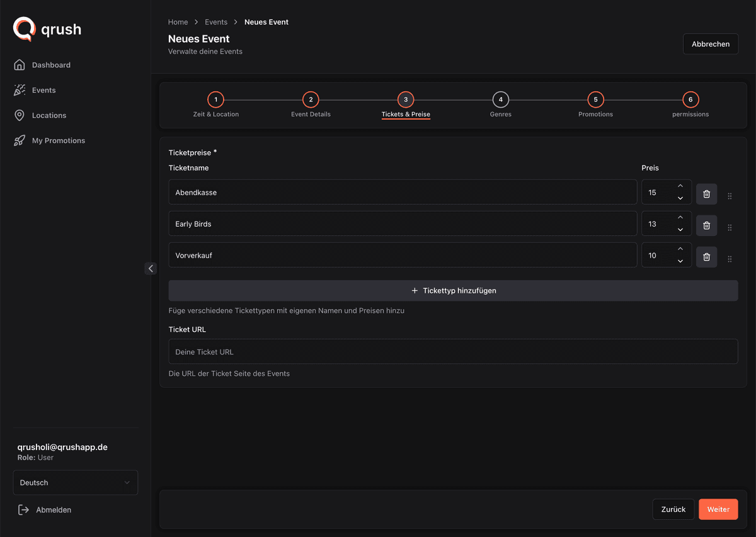Follow the Home breadcrumb link

pyautogui.click(x=178, y=22)
